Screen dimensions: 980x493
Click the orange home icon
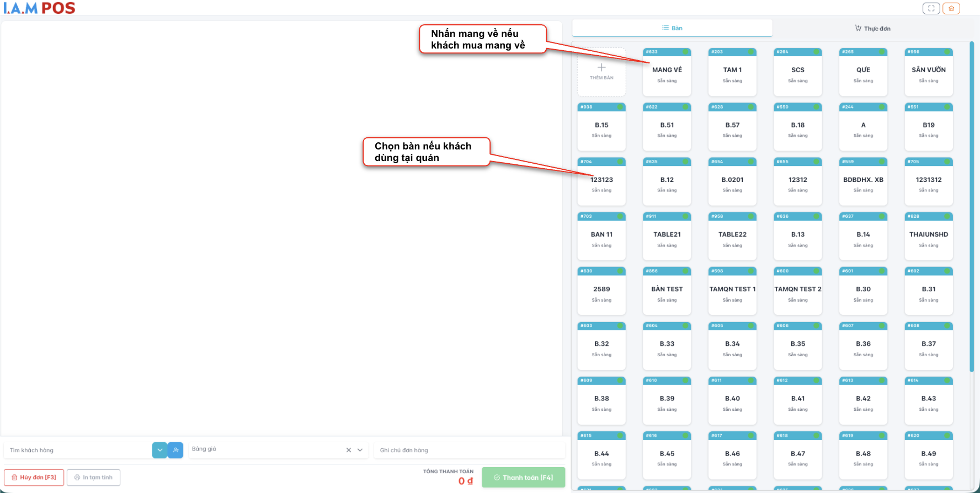tap(951, 8)
